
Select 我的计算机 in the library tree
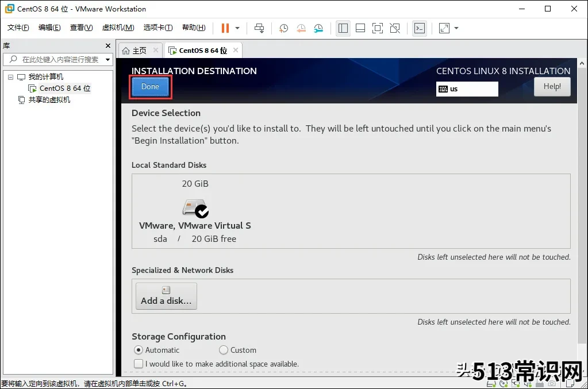pyautogui.click(x=46, y=77)
